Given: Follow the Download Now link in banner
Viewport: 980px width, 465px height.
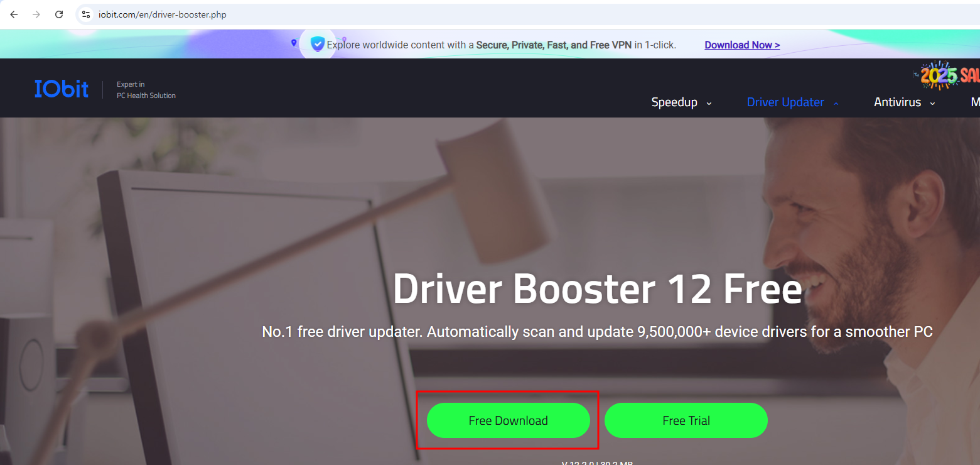Looking at the screenshot, I should pyautogui.click(x=742, y=45).
